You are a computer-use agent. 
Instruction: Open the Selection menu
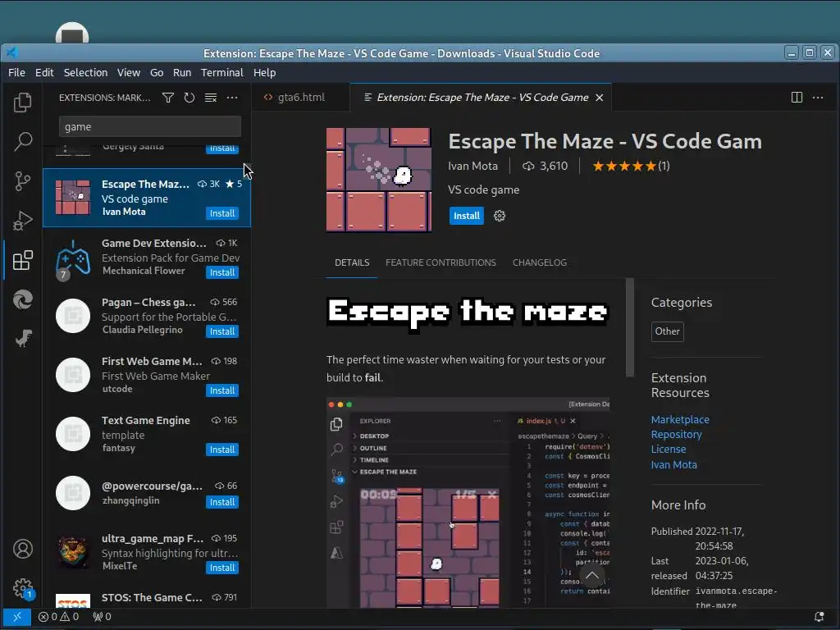coord(85,72)
